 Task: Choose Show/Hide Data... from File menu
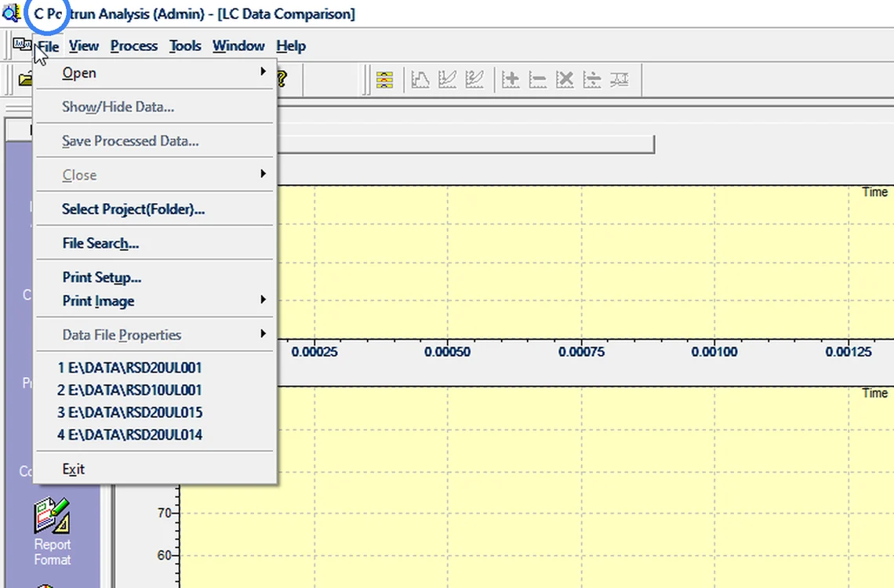click(155, 107)
